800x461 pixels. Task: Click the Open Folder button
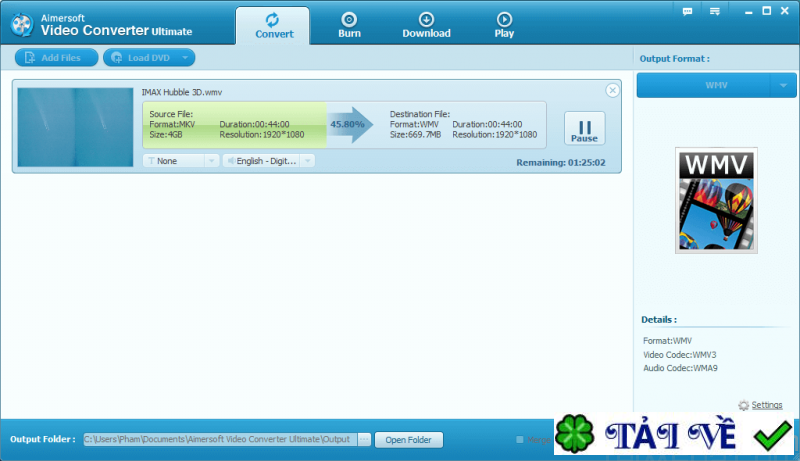click(x=408, y=440)
